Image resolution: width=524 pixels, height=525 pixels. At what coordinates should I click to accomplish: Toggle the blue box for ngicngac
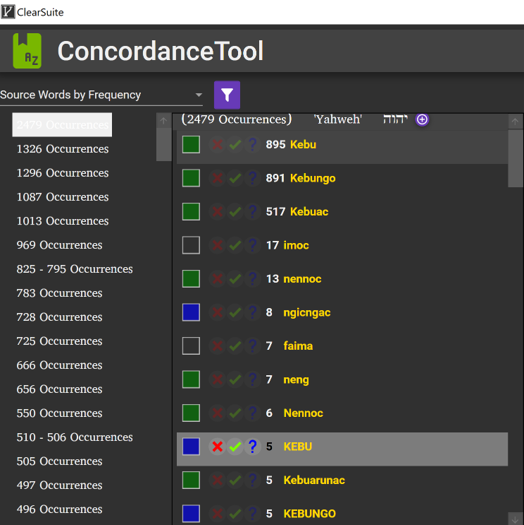(191, 312)
